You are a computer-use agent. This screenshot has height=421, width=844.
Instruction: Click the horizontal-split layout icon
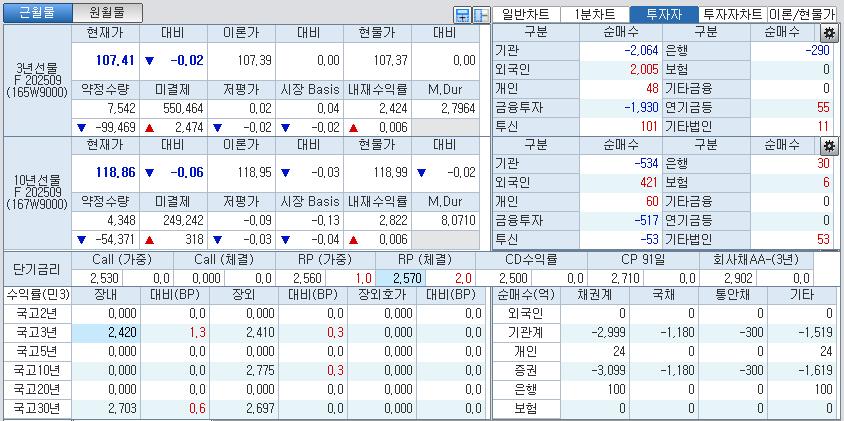pyautogui.click(x=462, y=15)
